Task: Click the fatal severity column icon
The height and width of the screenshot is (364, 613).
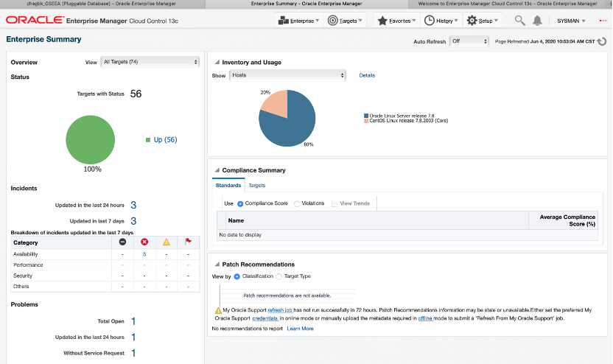Action: (x=122, y=242)
